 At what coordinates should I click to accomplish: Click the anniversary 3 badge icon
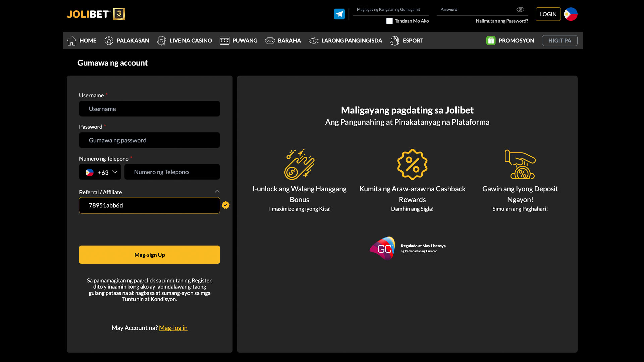point(119,14)
